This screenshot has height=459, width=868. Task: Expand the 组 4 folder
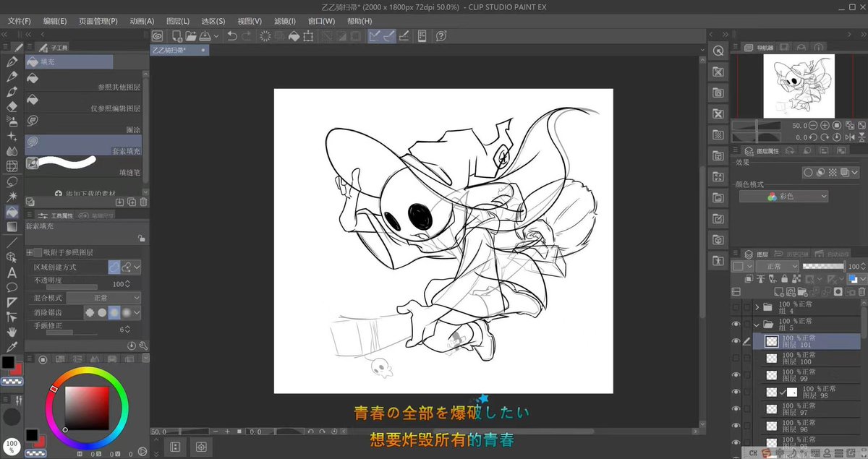click(757, 308)
